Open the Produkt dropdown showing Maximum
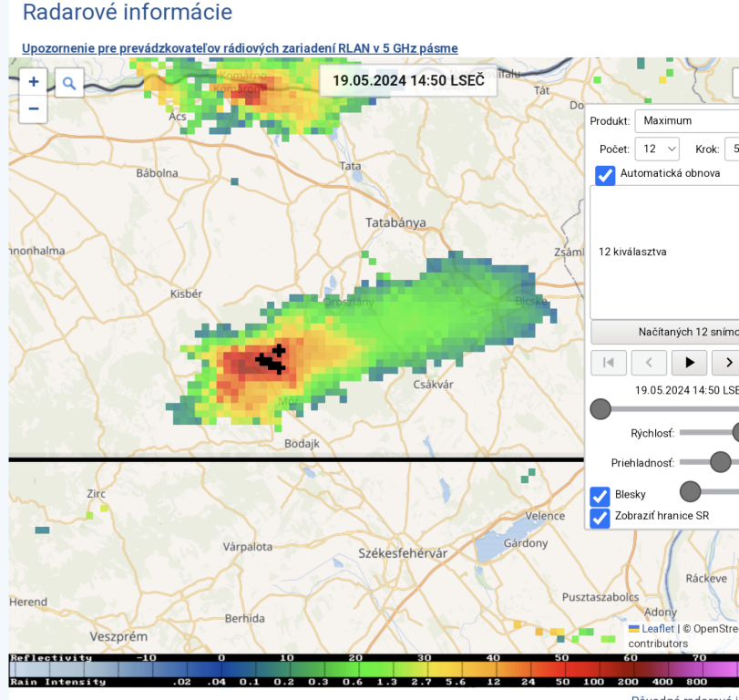Viewport: 739px width, 700px height. [x=687, y=120]
